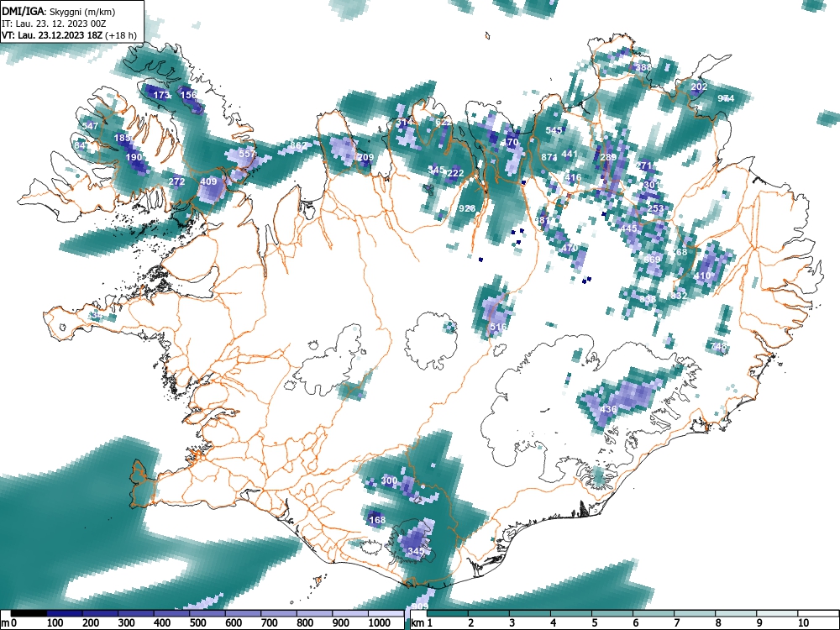Click the visibility value '190' on the map

(134, 158)
